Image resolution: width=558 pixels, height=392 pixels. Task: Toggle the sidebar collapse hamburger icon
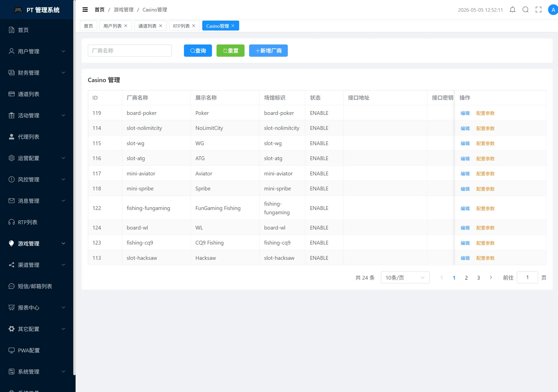[85, 10]
